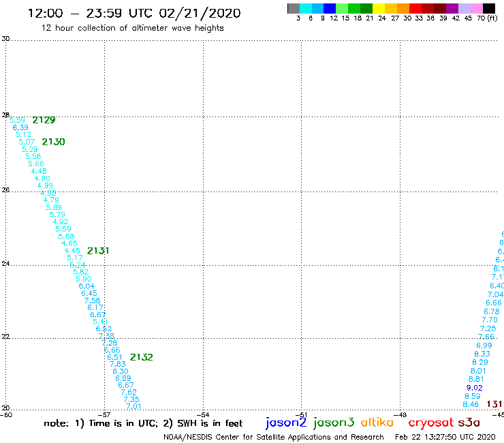This screenshot has height=443, width=504.
Task: Click the 2130 time stamp label
Action: 53,142
